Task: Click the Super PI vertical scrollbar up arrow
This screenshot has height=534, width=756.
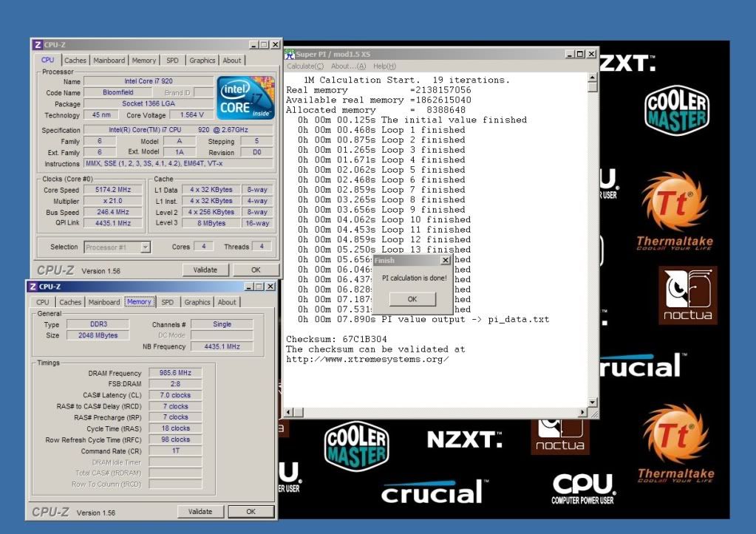Action: 593,77
